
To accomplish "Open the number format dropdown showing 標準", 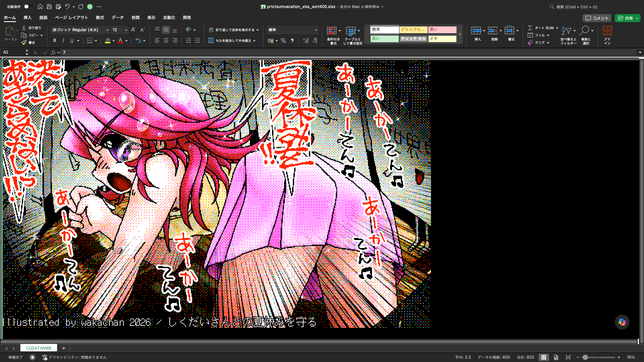I will (x=316, y=30).
